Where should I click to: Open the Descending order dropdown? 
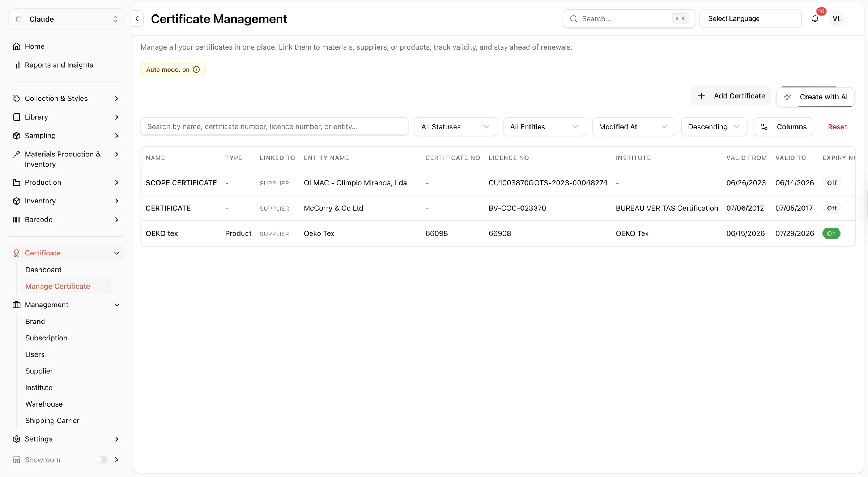click(714, 127)
